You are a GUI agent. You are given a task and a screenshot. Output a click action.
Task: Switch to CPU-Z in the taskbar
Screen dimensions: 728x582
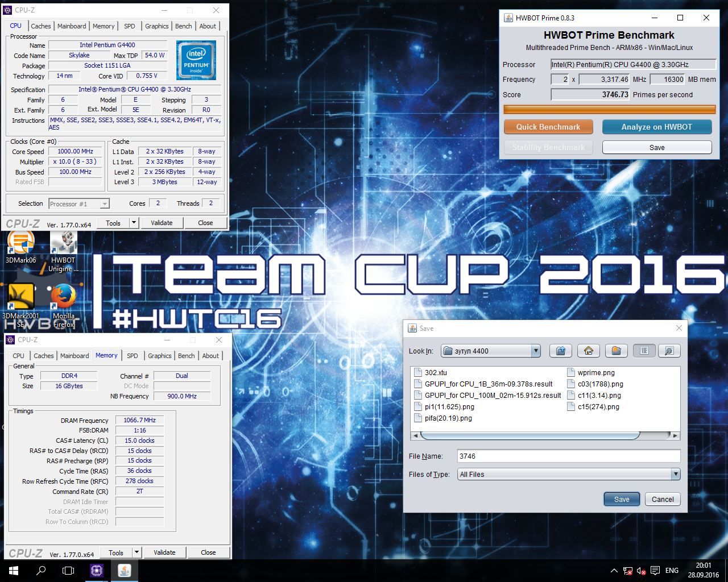pos(97,571)
